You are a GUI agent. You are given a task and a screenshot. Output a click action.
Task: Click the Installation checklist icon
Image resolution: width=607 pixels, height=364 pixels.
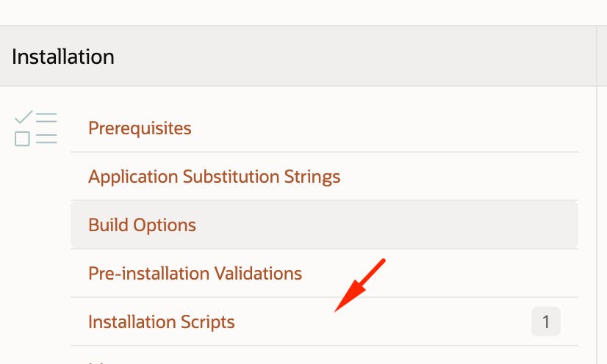[x=35, y=128]
